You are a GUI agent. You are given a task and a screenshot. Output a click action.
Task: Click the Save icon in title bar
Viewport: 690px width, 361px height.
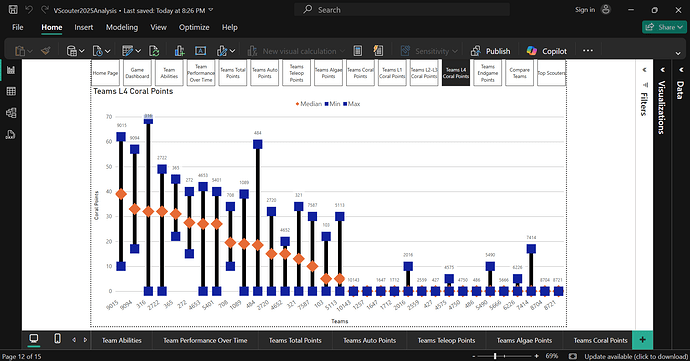pos(13,10)
